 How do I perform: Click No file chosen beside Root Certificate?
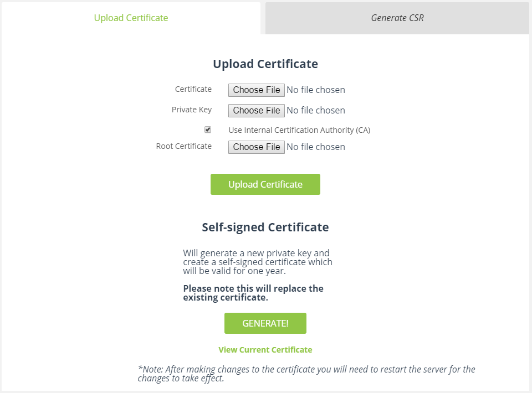tap(316, 147)
